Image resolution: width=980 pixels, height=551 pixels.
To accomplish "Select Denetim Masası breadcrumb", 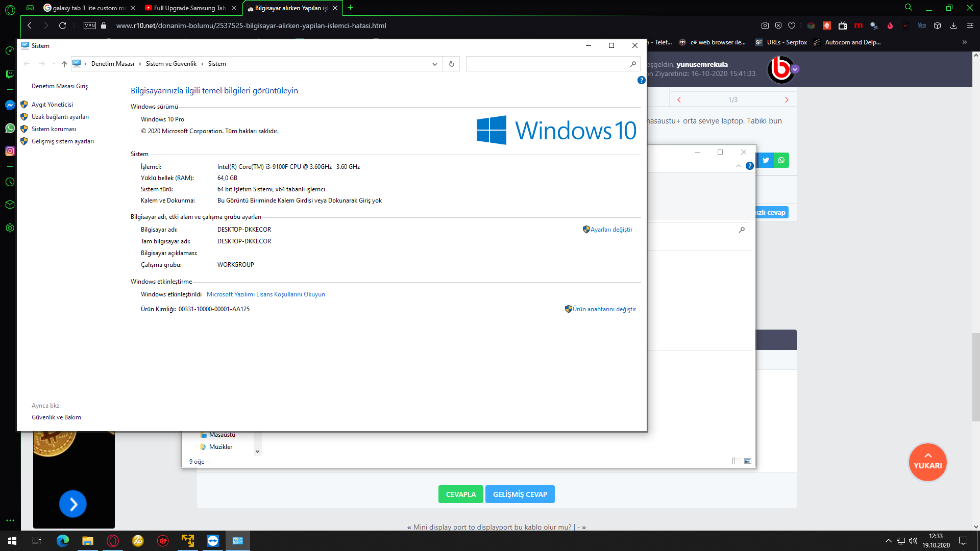I will pyautogui.click(x=113, y=64).
